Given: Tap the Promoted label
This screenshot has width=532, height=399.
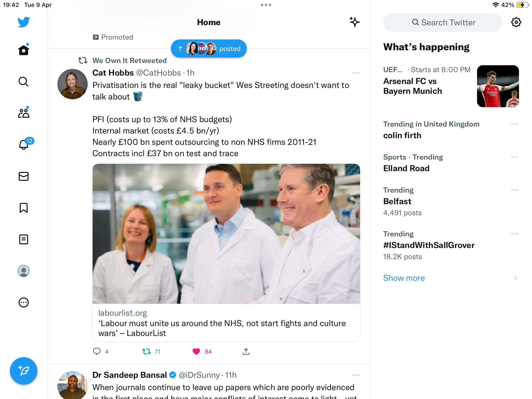Looking at the screenshot, I should pos(113,37).
